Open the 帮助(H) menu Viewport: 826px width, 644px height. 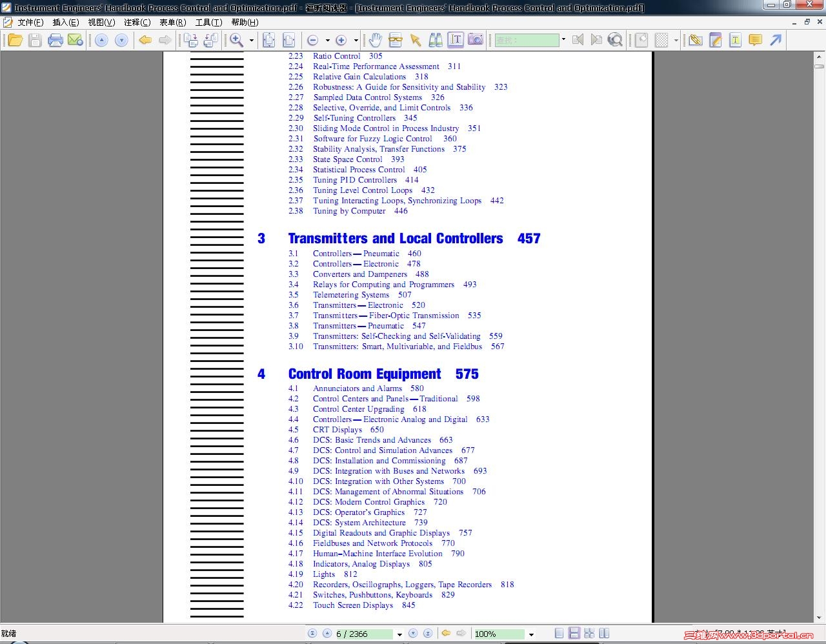(x=245, y=22)
